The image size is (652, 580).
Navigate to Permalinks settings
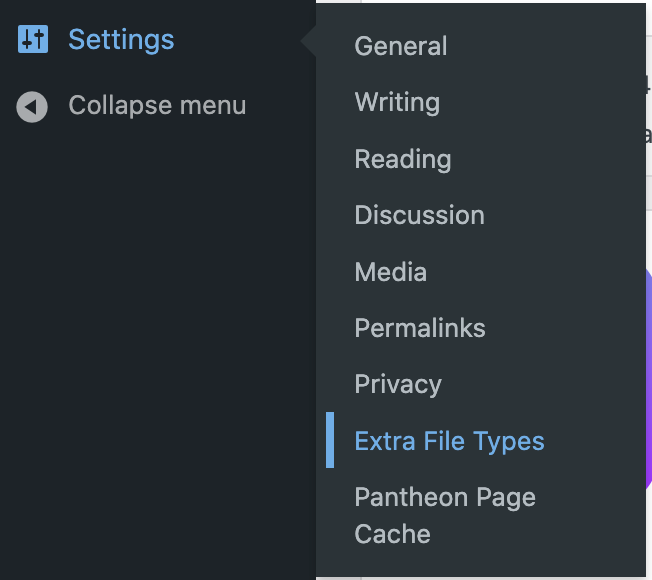point(420,328)
